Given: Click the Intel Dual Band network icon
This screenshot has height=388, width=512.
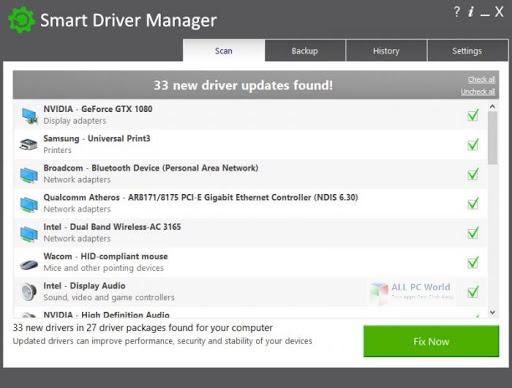Looking at the screenshot, I should [29, 234].
